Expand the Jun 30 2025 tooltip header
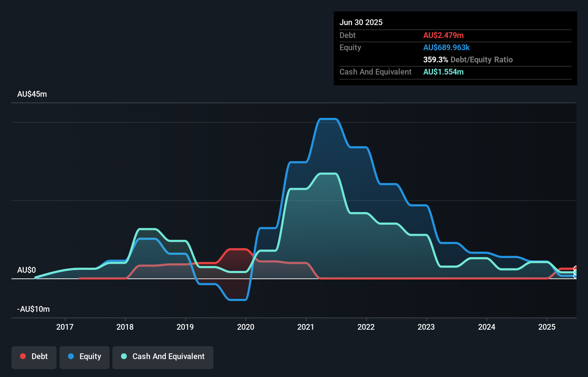588x377 pixels. coord(361,22)
